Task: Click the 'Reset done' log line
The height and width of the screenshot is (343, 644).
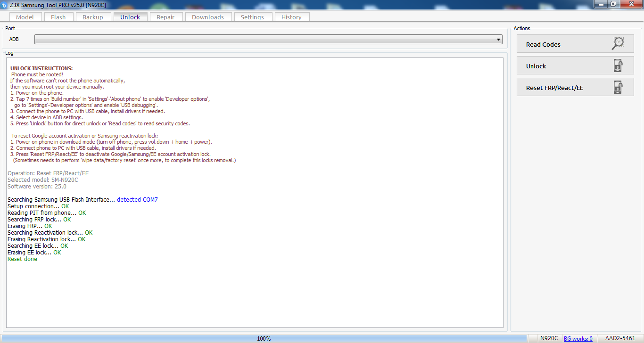Action: [22, 259]
